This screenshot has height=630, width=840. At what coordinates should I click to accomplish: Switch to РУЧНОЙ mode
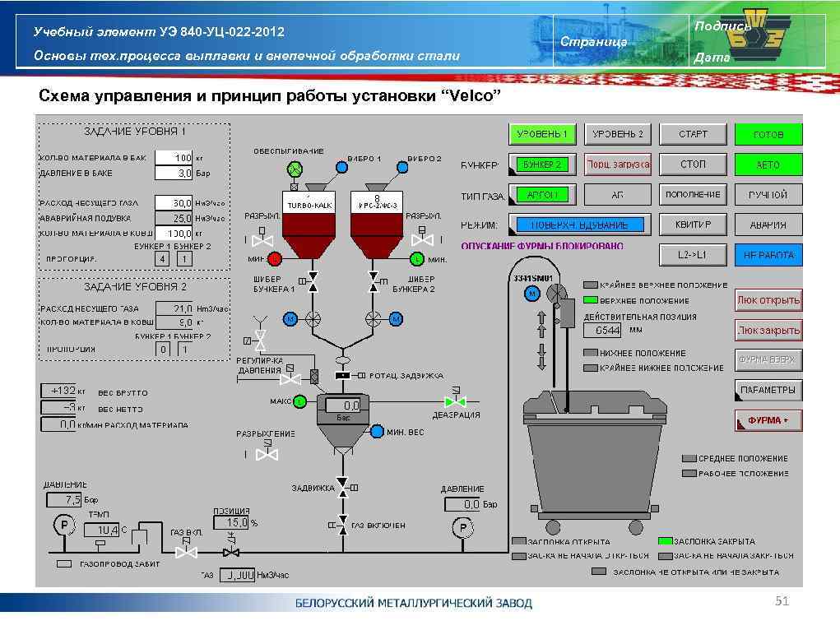coord(768,194)
